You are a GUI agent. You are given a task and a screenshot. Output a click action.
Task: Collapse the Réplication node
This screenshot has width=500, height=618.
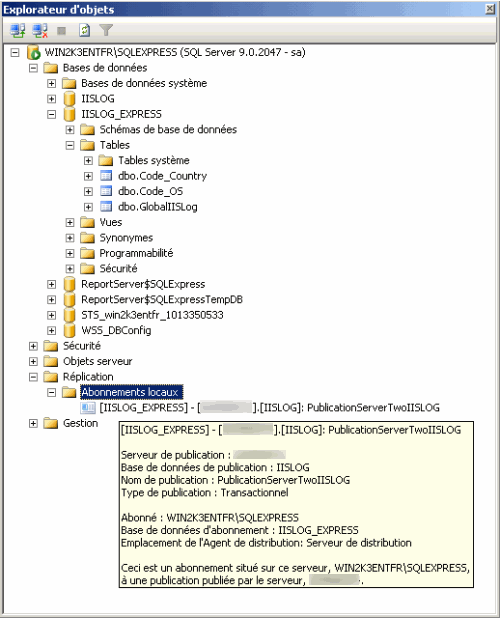[33, 377]
